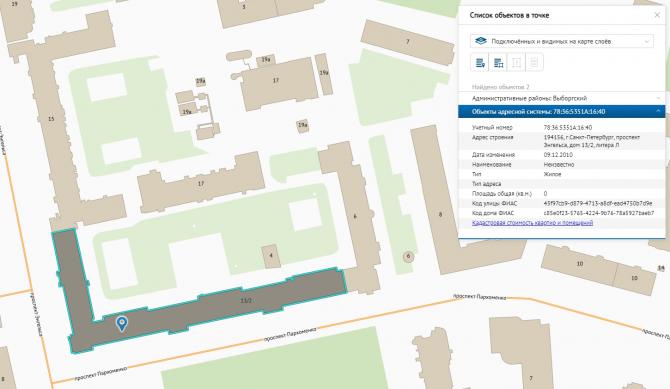Open the Подключённых и видимых слоёв dropdown
The width and height of the screenshot is (670, 389).
tap(561, 41)
